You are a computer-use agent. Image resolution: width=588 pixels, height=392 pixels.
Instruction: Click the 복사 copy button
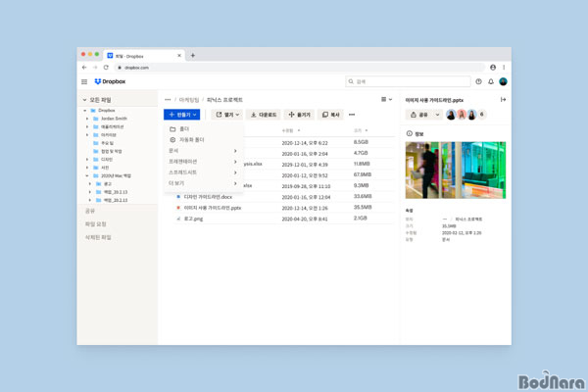point(331,115)
